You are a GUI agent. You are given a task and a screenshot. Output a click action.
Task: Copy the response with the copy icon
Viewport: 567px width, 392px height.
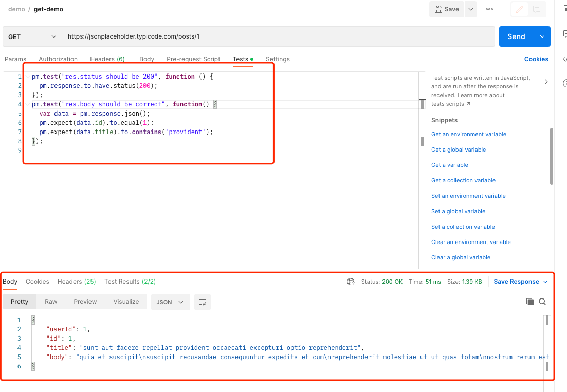[530, 302]
